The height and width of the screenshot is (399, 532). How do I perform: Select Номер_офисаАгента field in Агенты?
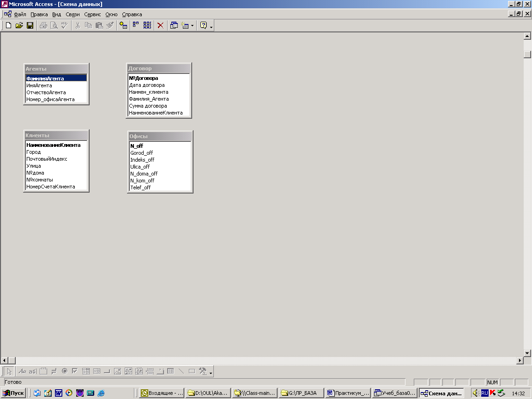click(56, 99)
